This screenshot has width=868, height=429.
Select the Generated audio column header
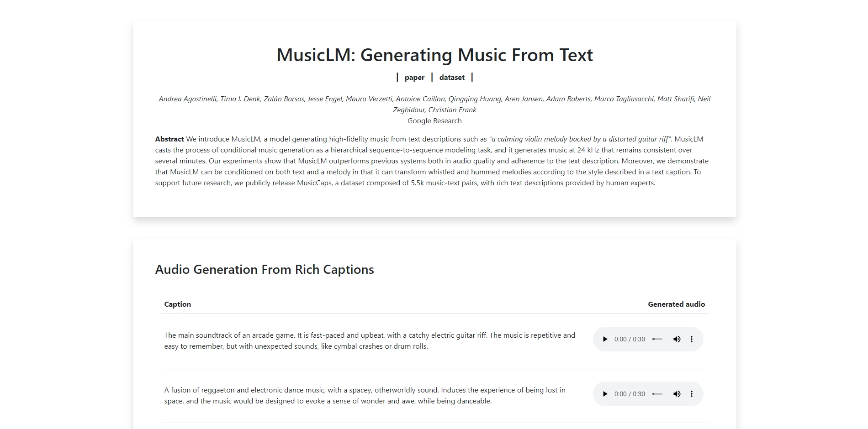[676, 304]
